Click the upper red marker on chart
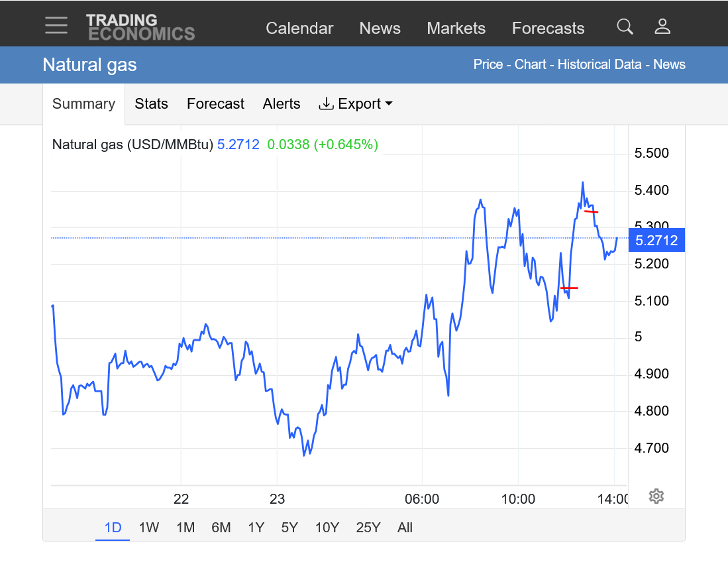 click(x=592, y=211)
